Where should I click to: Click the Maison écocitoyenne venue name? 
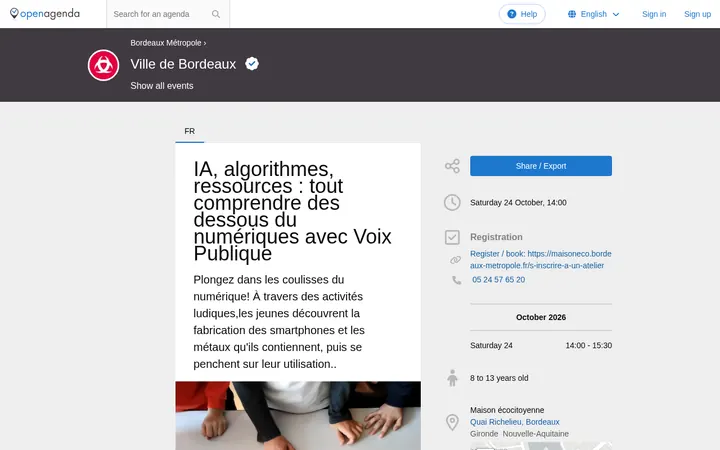507,410
